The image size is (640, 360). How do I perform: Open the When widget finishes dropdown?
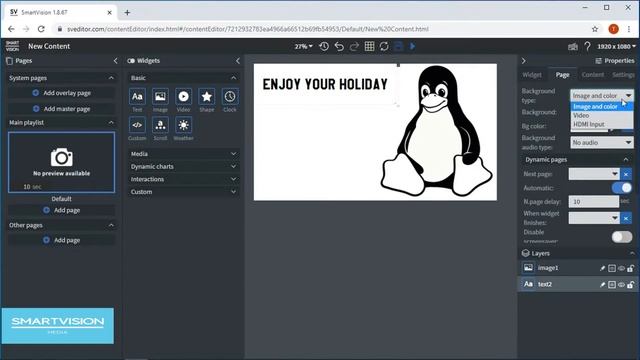click(594, 218)
